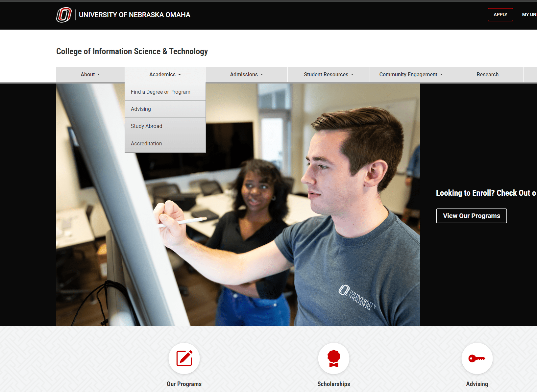Select Find a Degree or Program
This screenshot has width=537, height=392.
click(165, 92)
